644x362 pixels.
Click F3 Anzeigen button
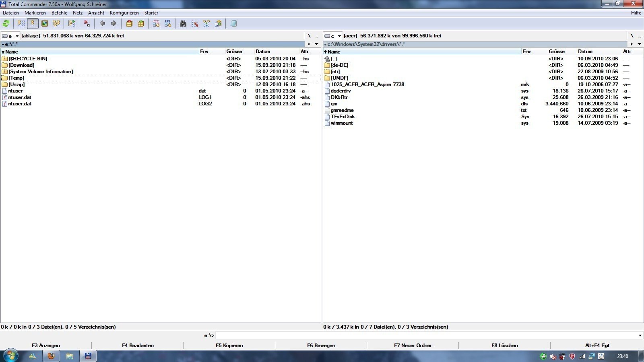(x=46, y=346)
